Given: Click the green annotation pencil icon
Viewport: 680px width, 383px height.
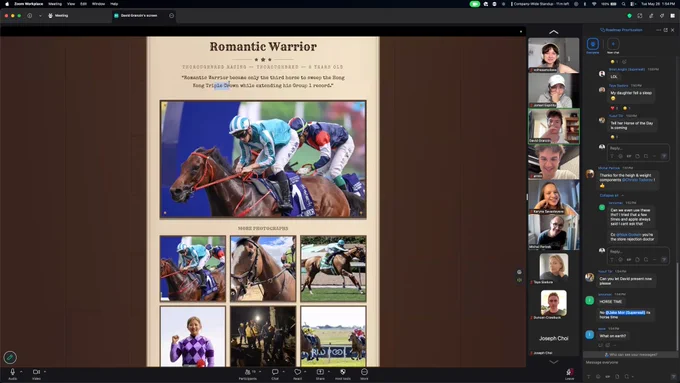Looking at the screenshot, I should tap(10, 357).
